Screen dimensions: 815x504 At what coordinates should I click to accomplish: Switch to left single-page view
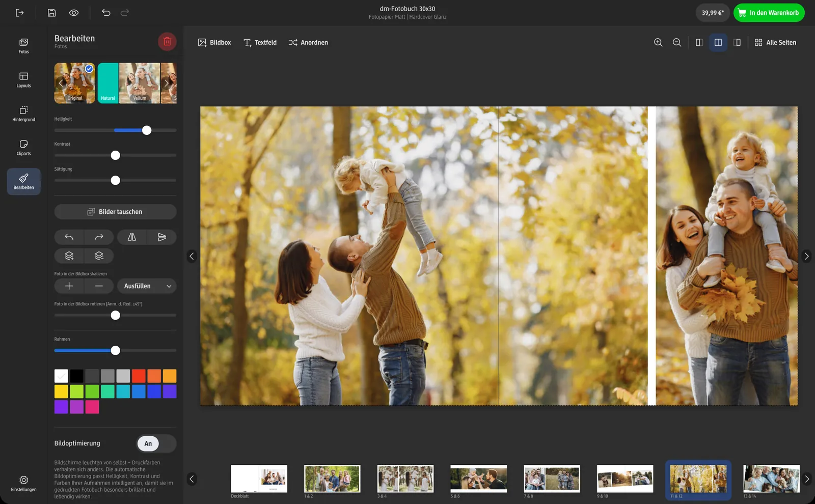(x=699, y=43)
